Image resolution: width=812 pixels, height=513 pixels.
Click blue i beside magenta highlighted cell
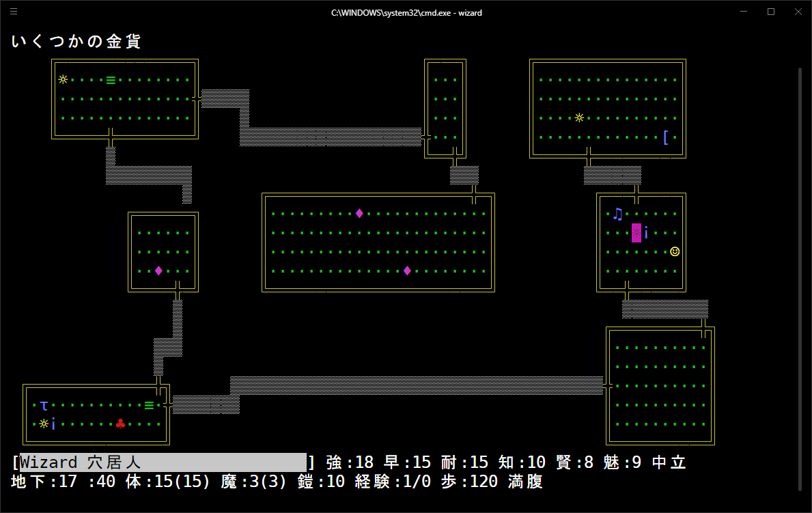pyautogui.click(x=646, y=233)
